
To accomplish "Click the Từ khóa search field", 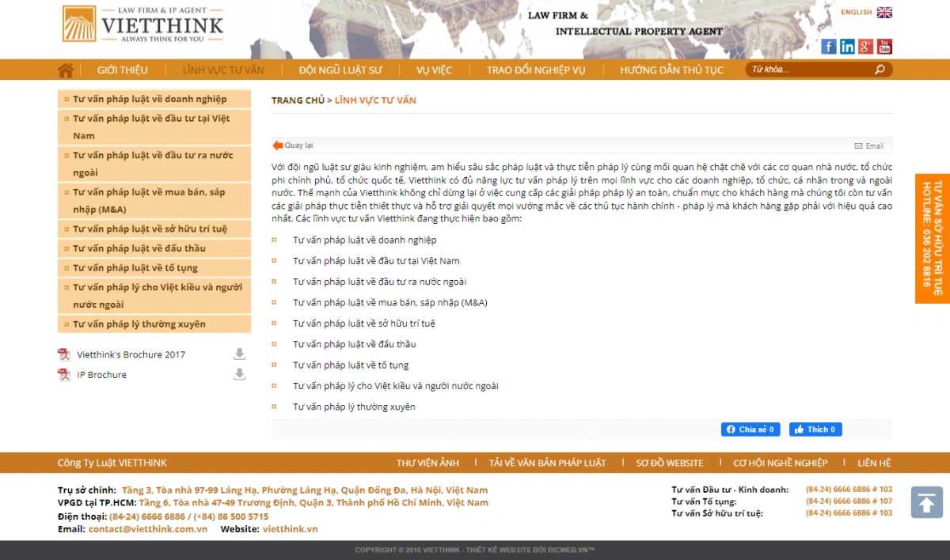I will click(811, 70).
